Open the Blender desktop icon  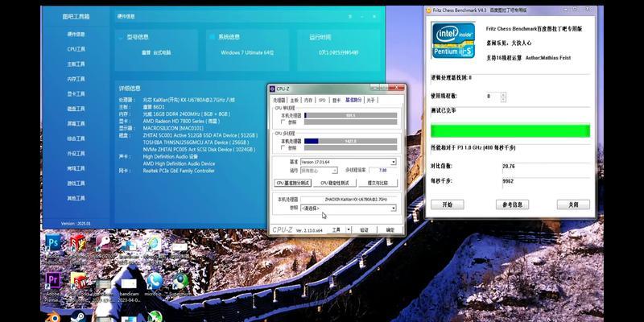(53, 317)
